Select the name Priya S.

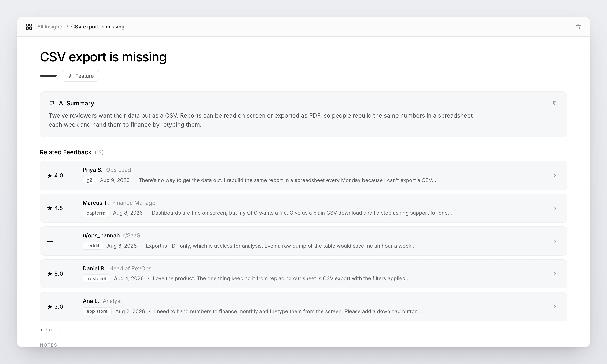[x=93, y=170]
